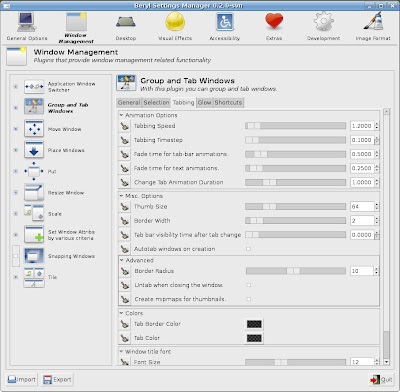Open Tab Border Color swatch
Image resolution: width=400 pixels, height=392 pixels.
(254, 324)
